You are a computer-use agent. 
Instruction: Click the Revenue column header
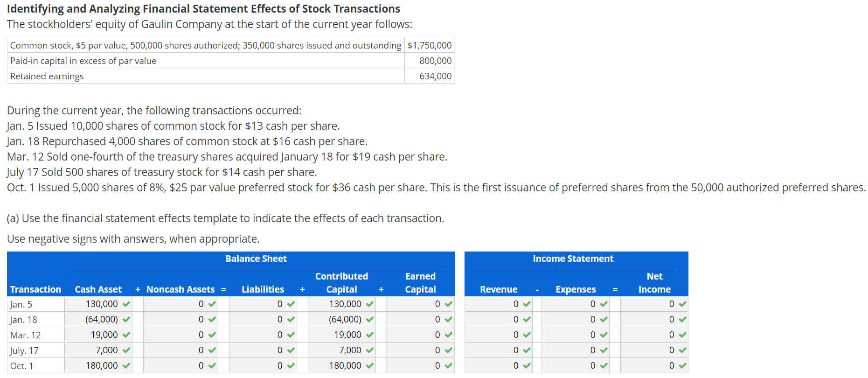[499, 289]
